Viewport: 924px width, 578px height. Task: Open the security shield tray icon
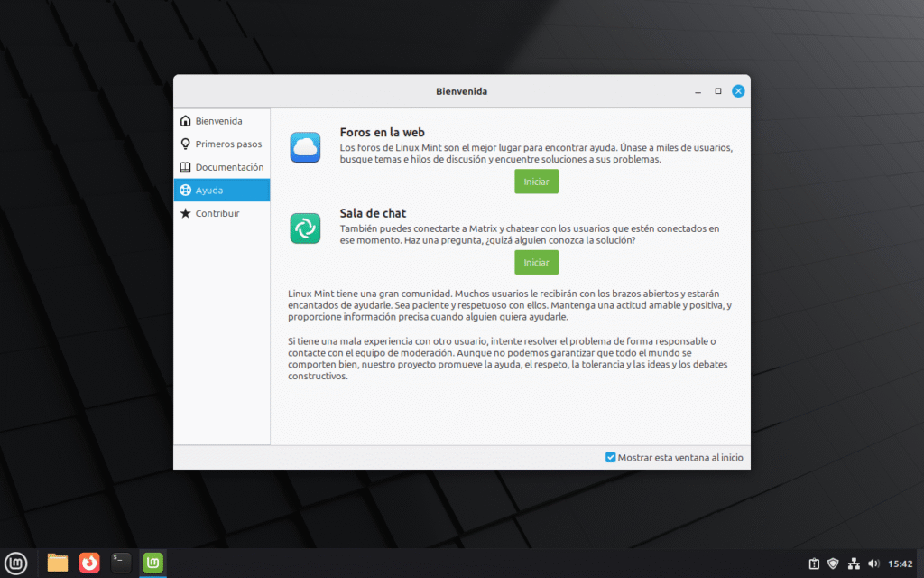coord(834,564)
